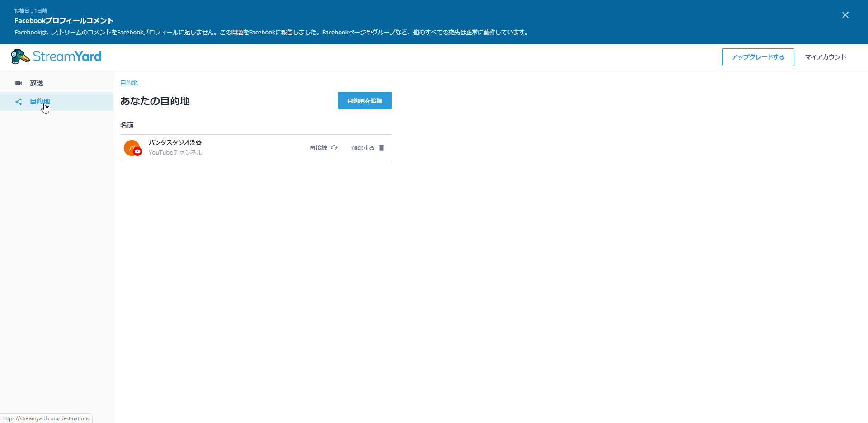Select the 放送 sidebar item
The width and height of the screenshot is (868, 423).
tap(56, 83)
